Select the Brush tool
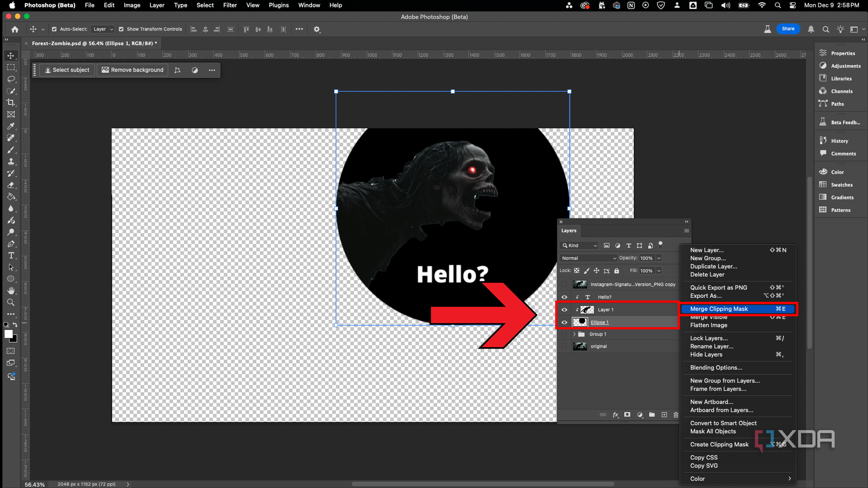Screen dimensions: 868x488 pyautogui.click(x=11, y=150)
